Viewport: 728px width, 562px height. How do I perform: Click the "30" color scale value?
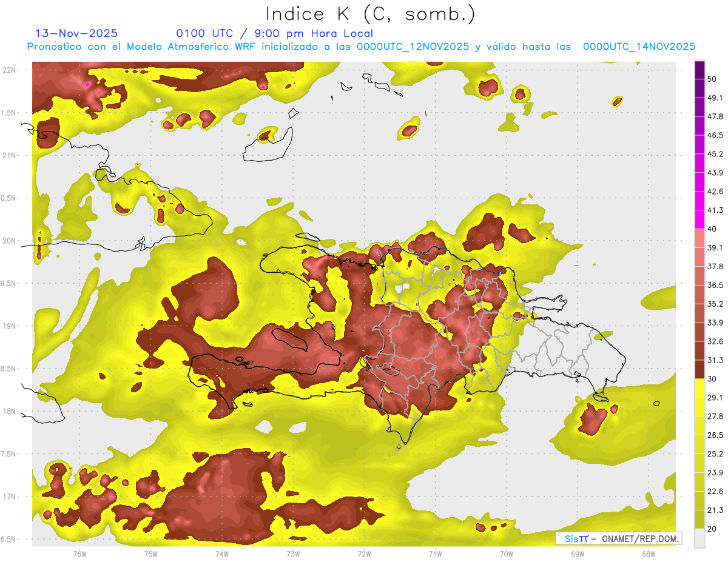[x=712, y=379]
